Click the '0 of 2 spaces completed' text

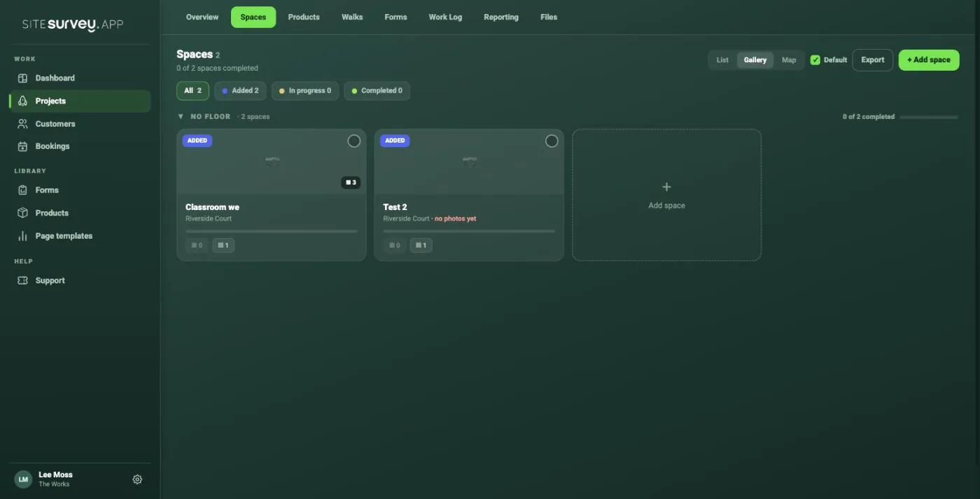click(218, 69)
